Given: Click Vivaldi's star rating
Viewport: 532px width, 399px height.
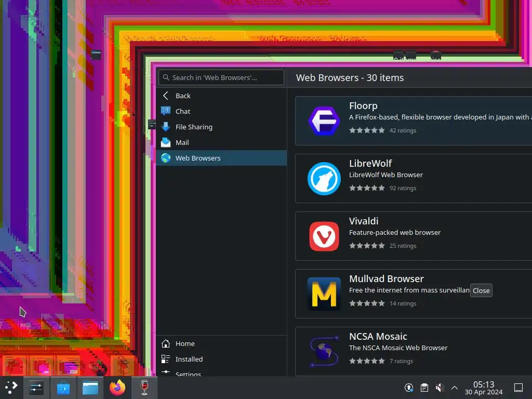Looking at the screenshot, I should tap(367, 246).
